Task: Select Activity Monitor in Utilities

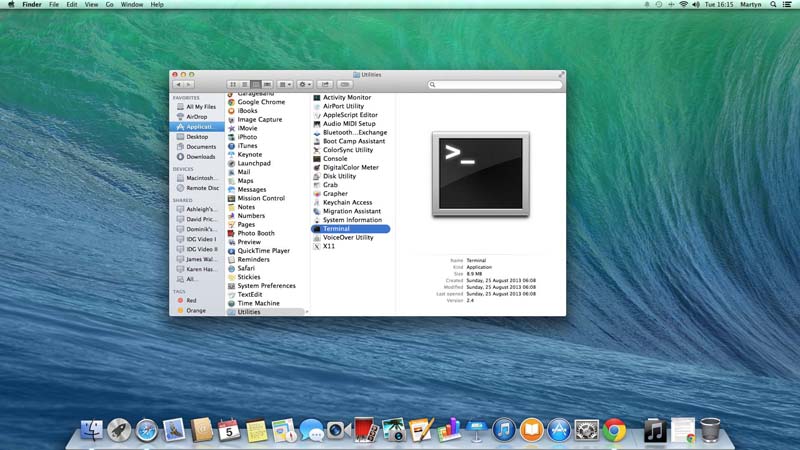Action: [346, 97]
